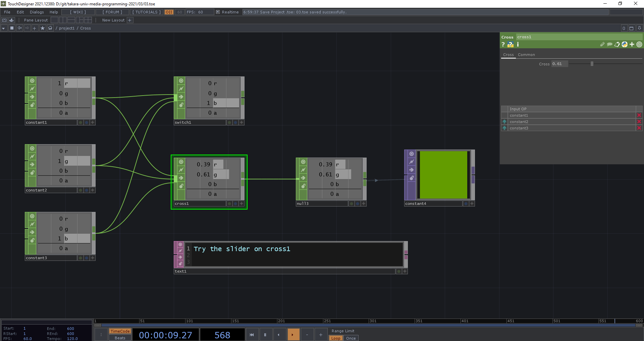Viewport: 644px width, 341px height.
Task: Switch timeline display to Beats
Action: tap(120, 338)
